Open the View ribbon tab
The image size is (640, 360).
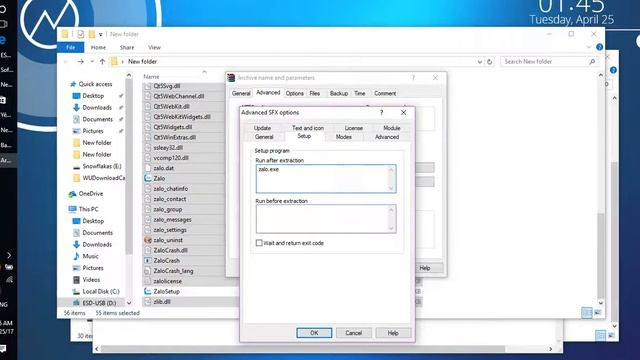[x=154, y=47]
